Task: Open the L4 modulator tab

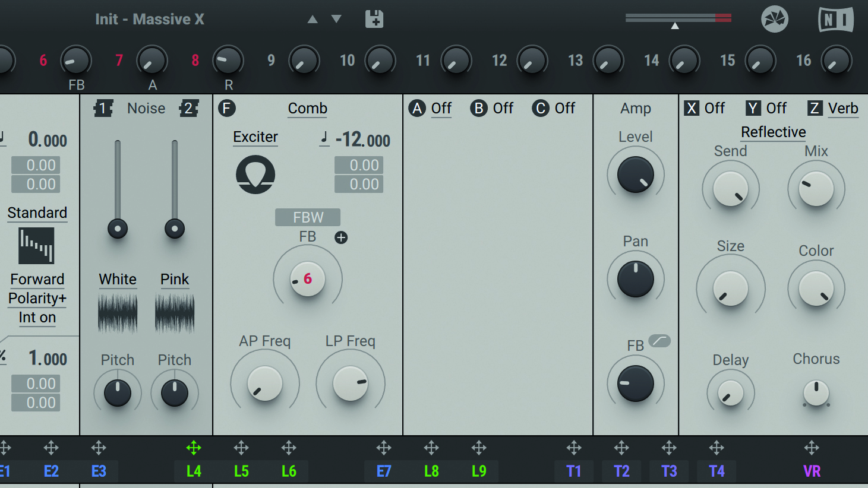Action: coord(194,471)
